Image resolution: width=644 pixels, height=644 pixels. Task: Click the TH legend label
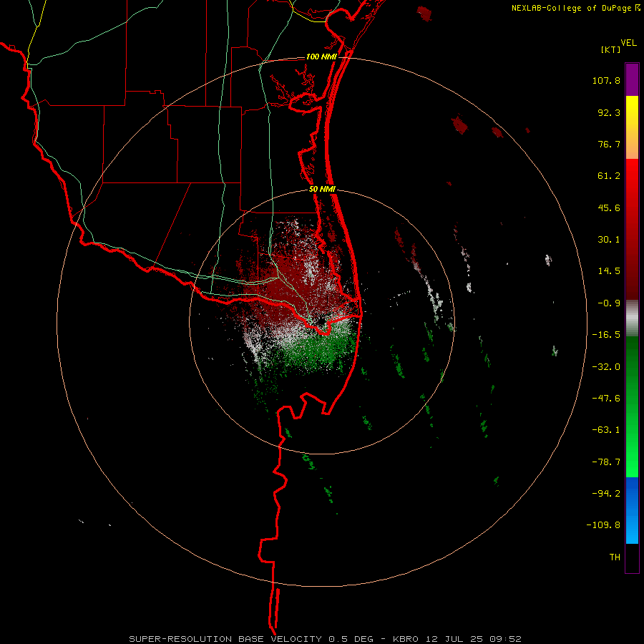615,557
